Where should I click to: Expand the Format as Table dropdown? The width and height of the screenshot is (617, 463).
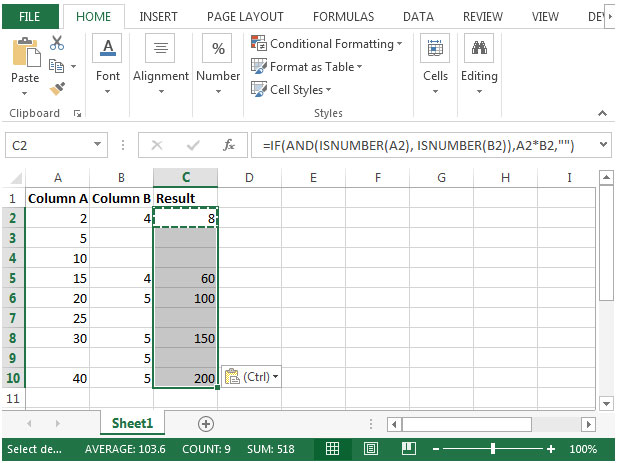[359, 66]
